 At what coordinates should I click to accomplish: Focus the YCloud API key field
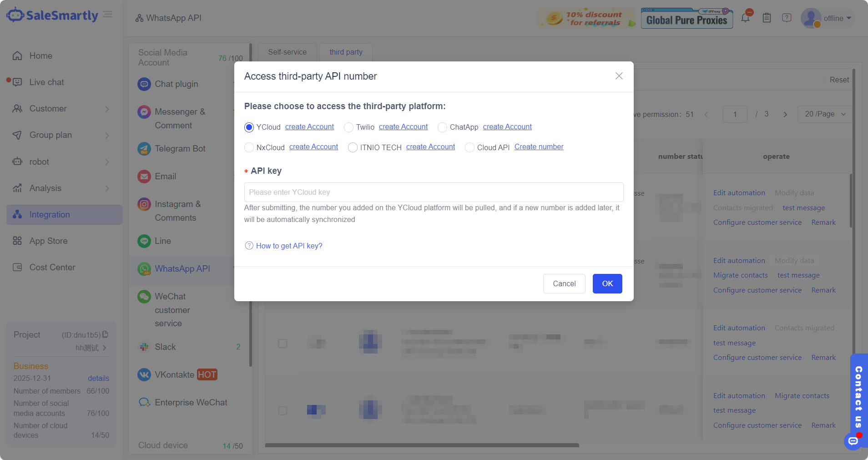click(434, 192)
